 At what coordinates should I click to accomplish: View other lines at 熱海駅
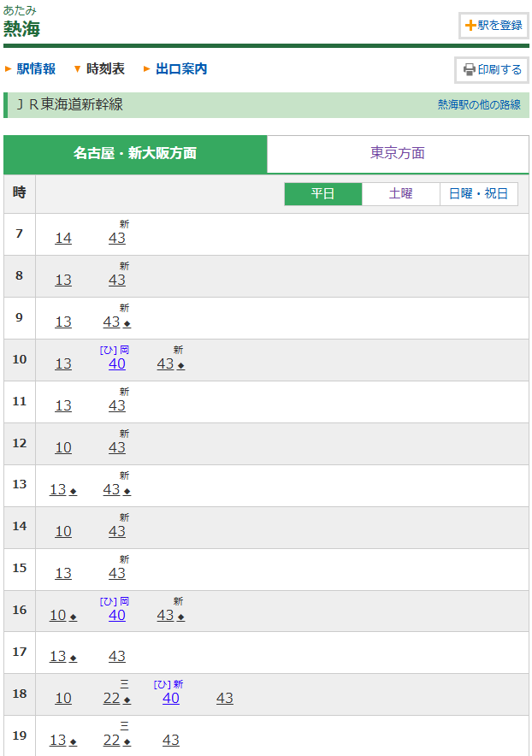click(479, 105)
